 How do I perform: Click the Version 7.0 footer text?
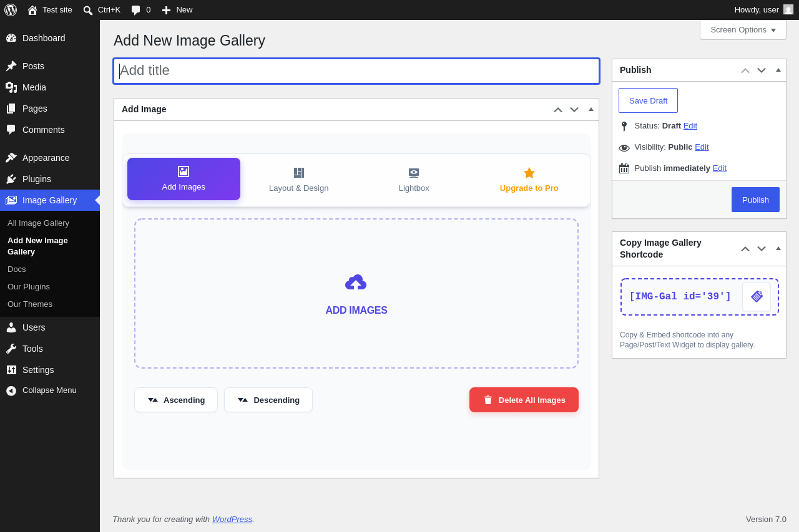click(766, 519)
